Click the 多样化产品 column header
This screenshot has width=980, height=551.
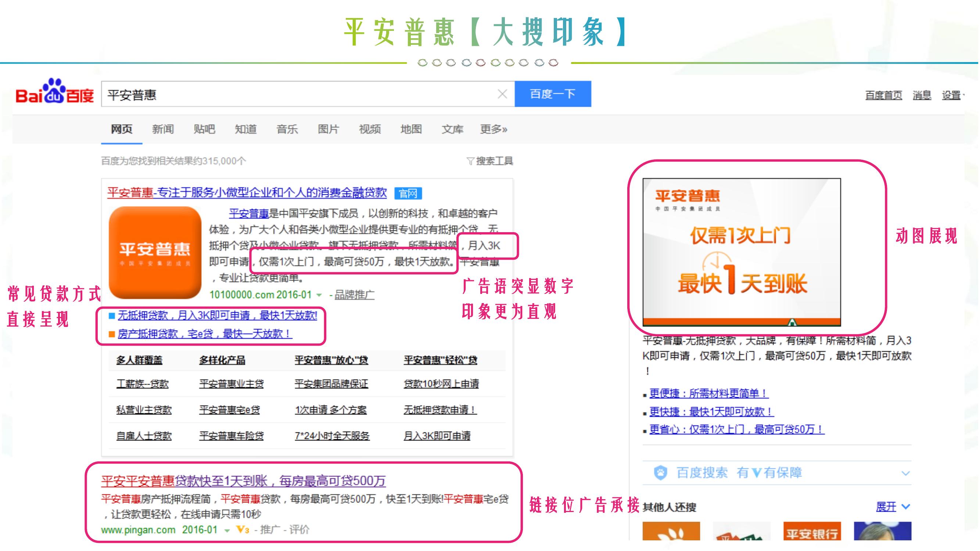(x=222, y=360)
